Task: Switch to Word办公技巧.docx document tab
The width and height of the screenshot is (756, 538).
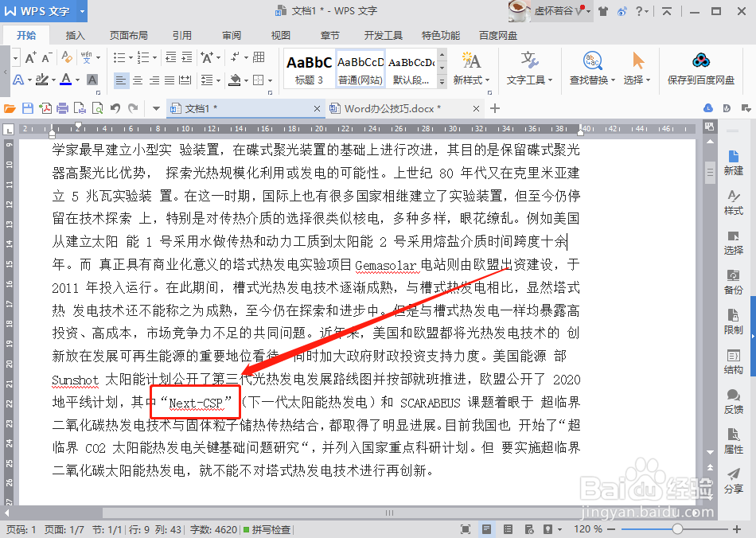Action: click(x=392, y=108)
